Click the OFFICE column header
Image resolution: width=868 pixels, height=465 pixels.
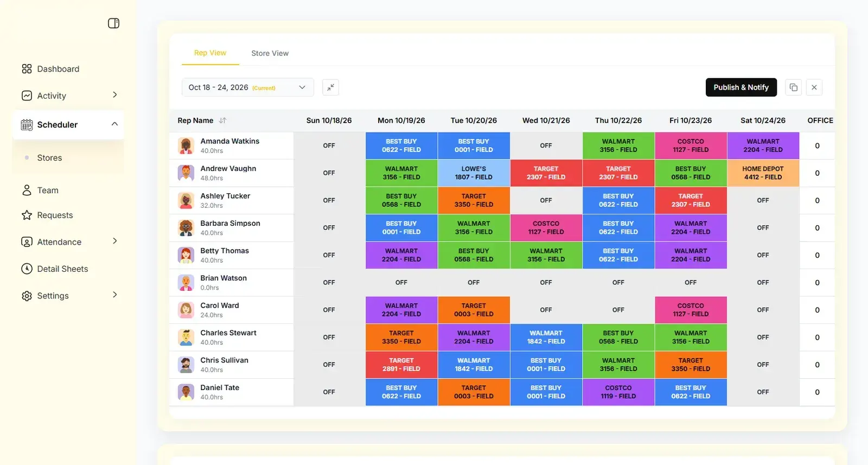[x=820, y=120]
